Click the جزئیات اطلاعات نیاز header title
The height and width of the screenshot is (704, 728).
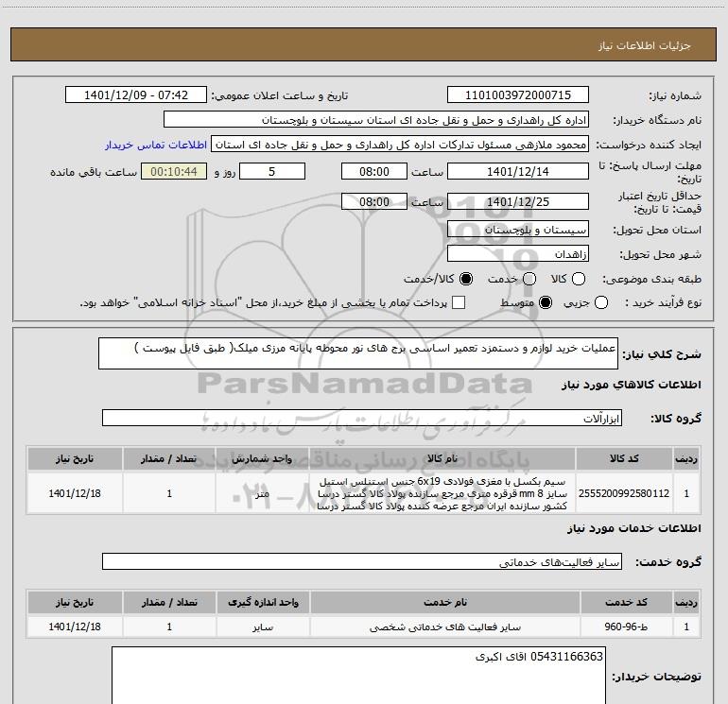pos(644,45)
